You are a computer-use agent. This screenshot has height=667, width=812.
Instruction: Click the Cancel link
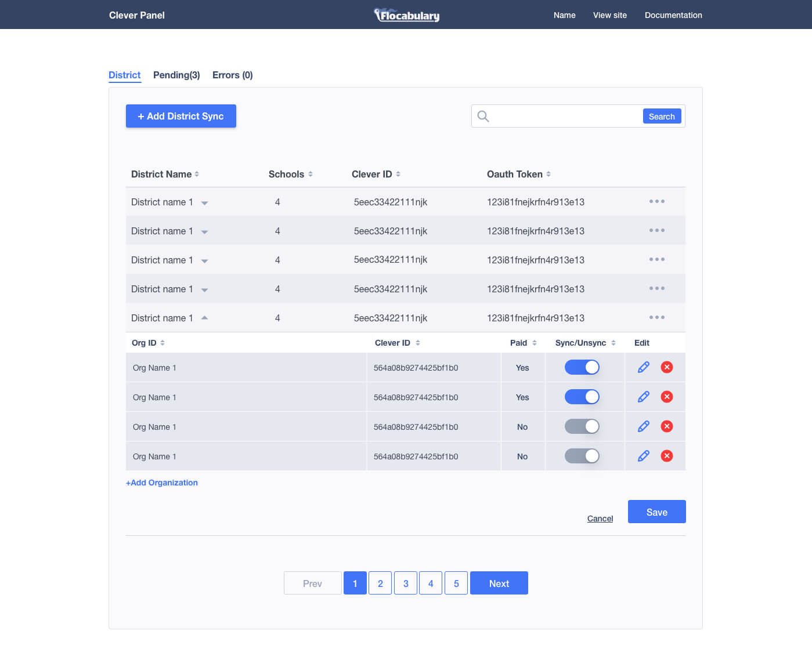coord(600,519)
